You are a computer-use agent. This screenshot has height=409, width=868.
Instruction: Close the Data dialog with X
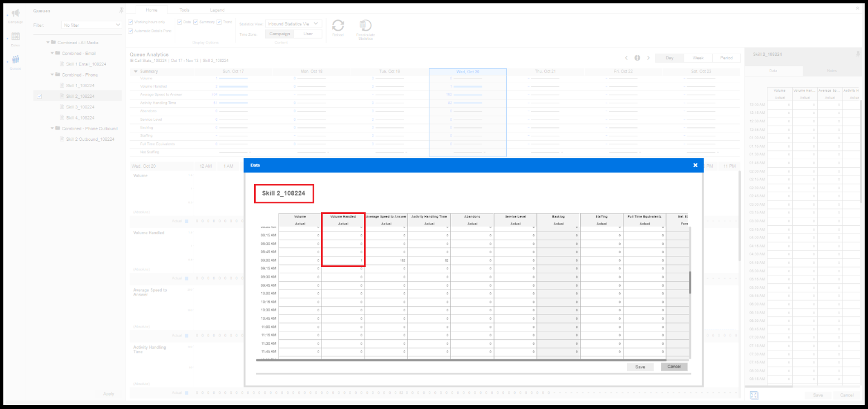(695, 165)
